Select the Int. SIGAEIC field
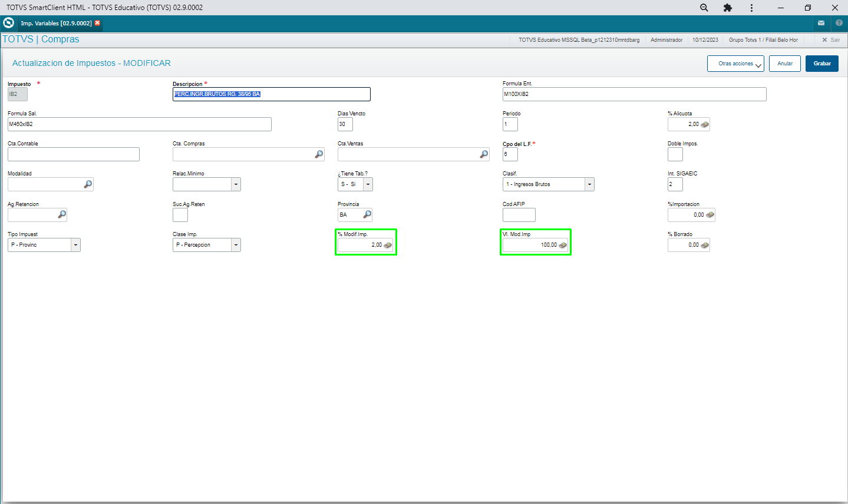Viewport: 848px width, 504px height. 675,184
